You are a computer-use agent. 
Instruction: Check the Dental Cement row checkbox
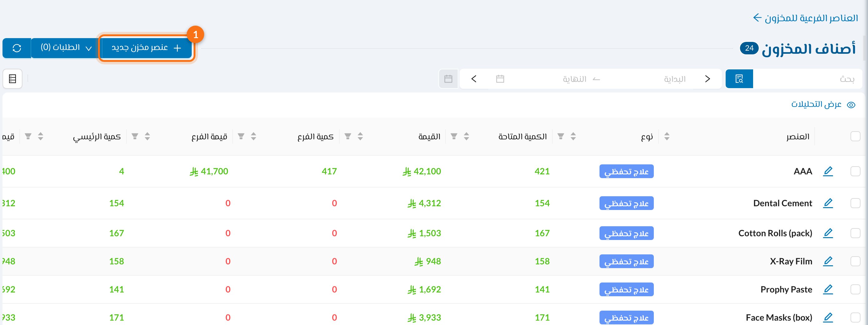click(855, 203)
